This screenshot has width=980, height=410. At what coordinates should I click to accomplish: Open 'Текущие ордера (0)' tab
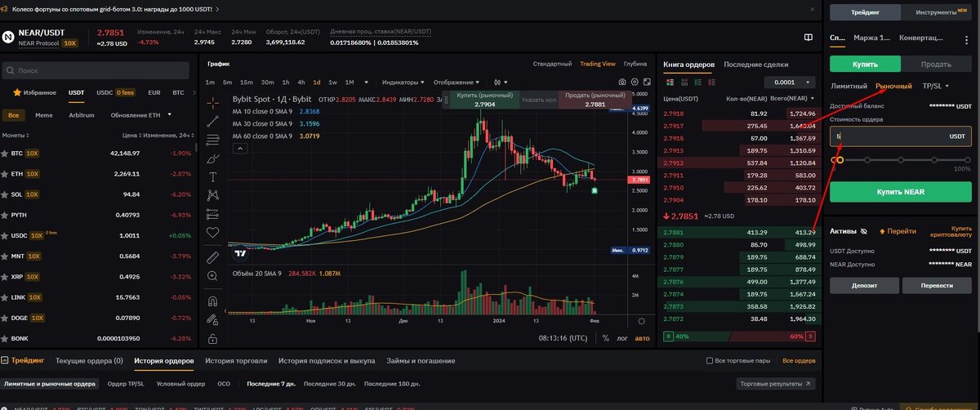[89, 360]
